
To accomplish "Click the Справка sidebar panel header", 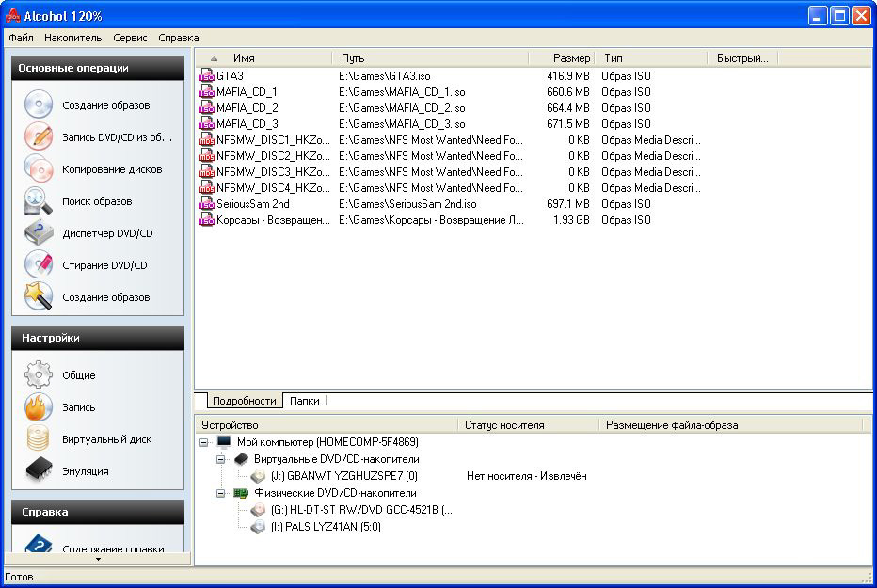I will 98,512.
